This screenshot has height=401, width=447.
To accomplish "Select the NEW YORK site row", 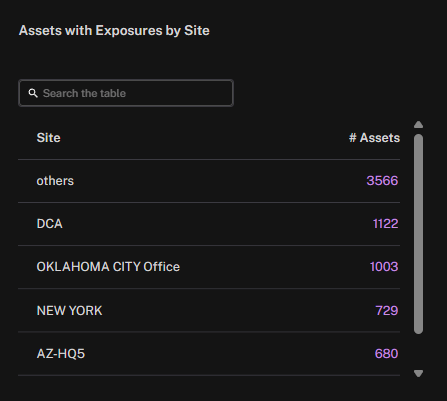I will coord(209,310).
